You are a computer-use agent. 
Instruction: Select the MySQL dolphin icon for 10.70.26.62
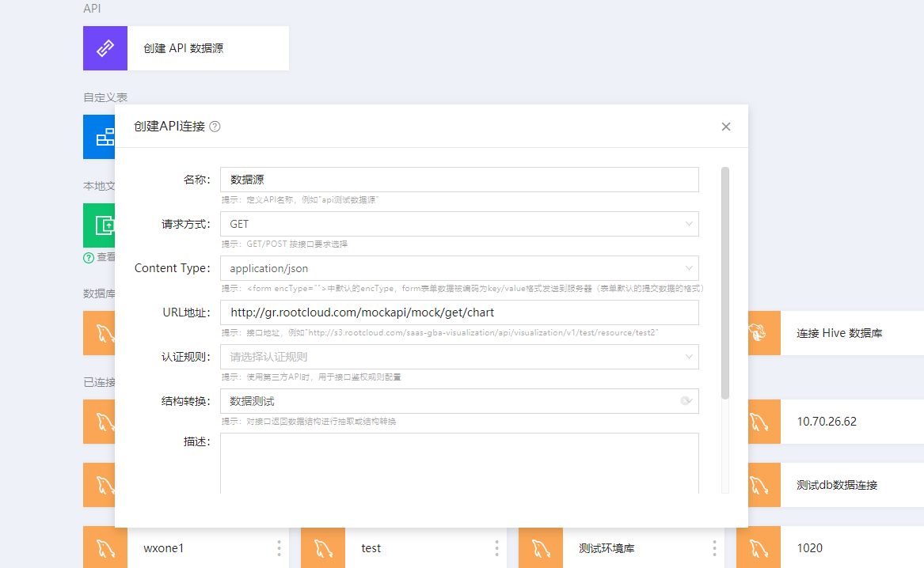[758, 422]
